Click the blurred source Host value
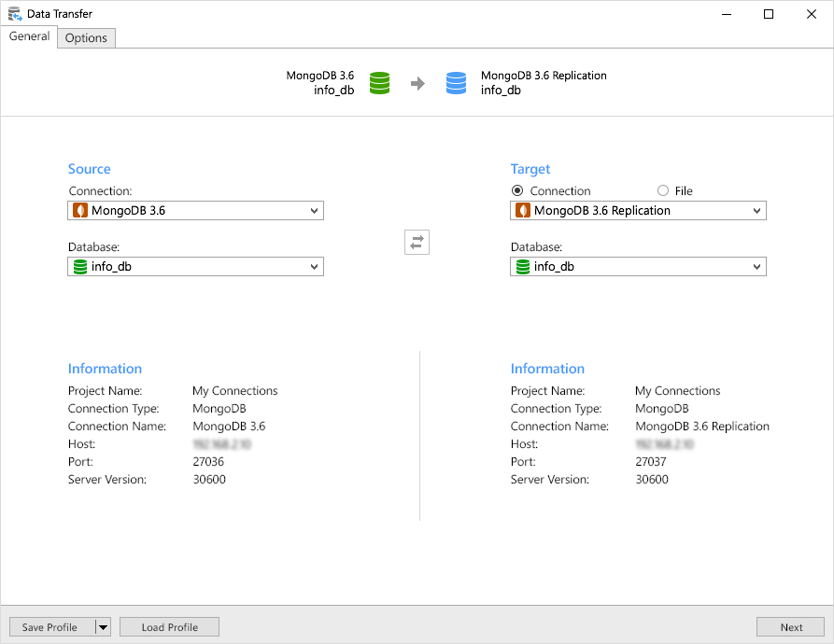The width and height of the screenshot is (834, 644). pyautogui.click(x=221, y=444)
